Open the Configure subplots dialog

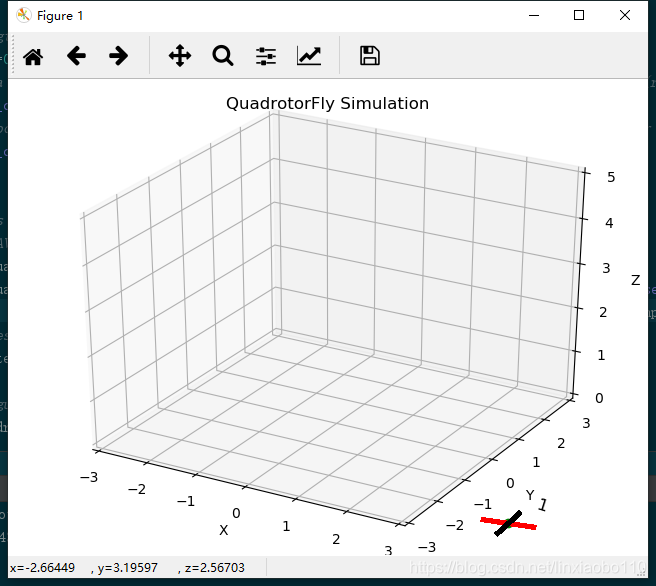[x=266, y=56]
